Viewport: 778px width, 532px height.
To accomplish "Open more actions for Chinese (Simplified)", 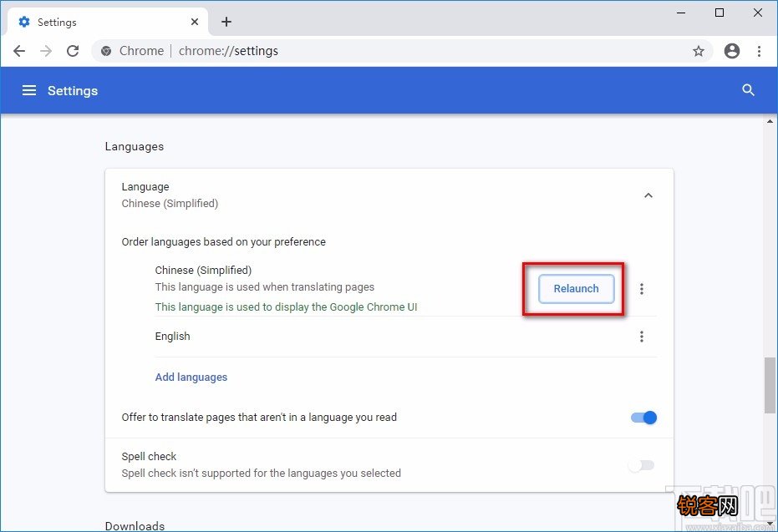I will point(642,289).
